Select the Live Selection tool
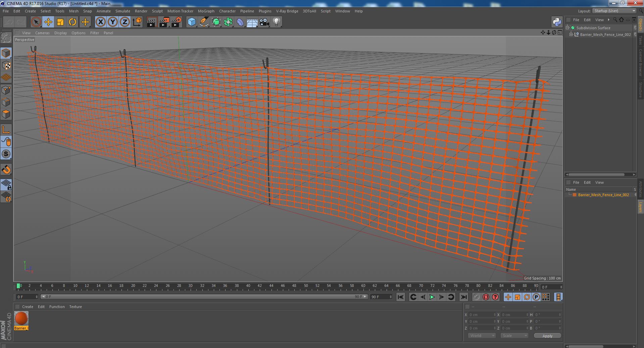Screen dimensions: 644x348 pos(36,22)
